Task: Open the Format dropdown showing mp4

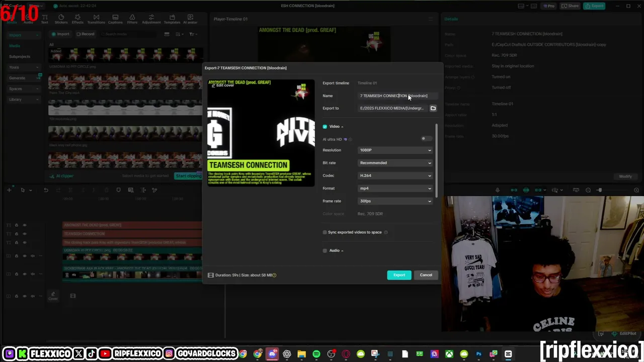Action: [395, 189]
